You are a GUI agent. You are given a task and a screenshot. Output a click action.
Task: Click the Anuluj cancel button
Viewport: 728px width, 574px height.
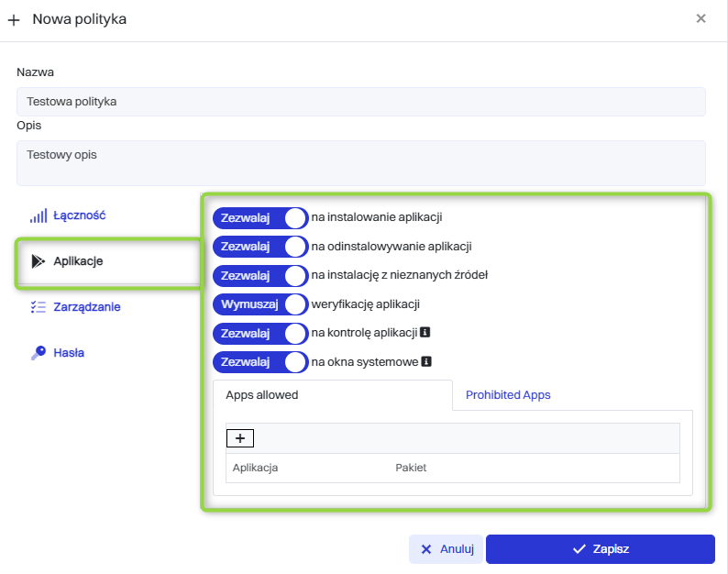point(447,549)
